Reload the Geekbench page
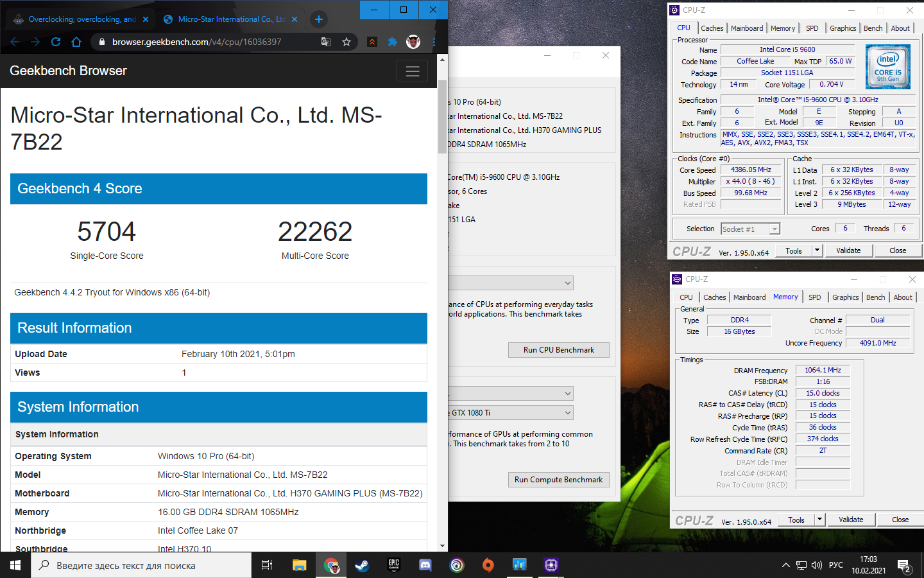Viewport: 924px width, 578px height. 56,42
